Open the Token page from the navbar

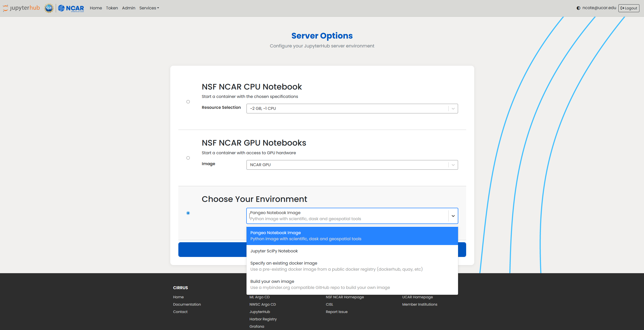tap(112, 8)
